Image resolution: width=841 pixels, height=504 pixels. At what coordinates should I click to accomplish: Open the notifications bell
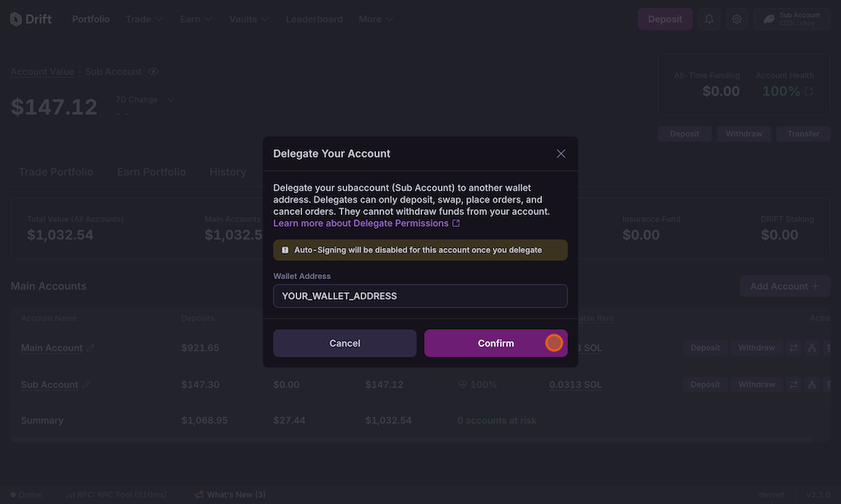(x=709, y=19)
